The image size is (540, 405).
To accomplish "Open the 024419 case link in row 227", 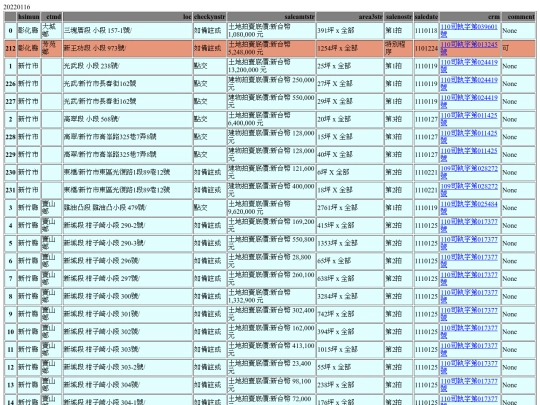I will tap(469, 101).
